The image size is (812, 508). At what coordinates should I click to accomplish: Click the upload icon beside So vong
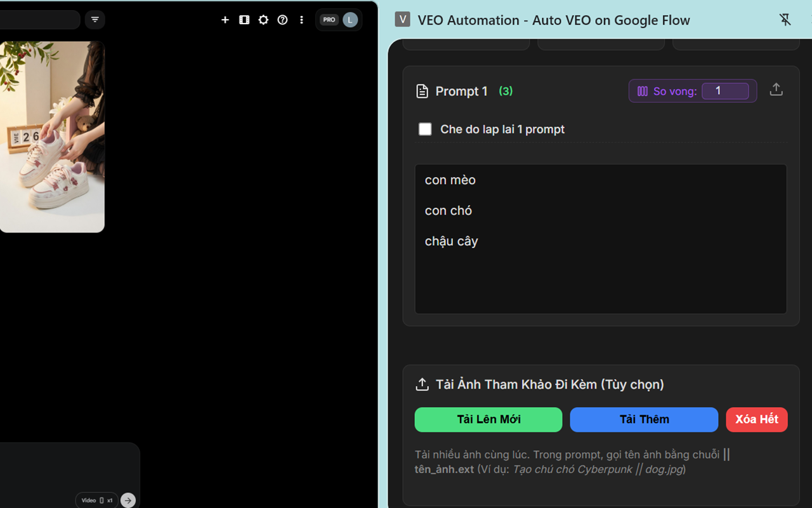[x=776, y=90]
